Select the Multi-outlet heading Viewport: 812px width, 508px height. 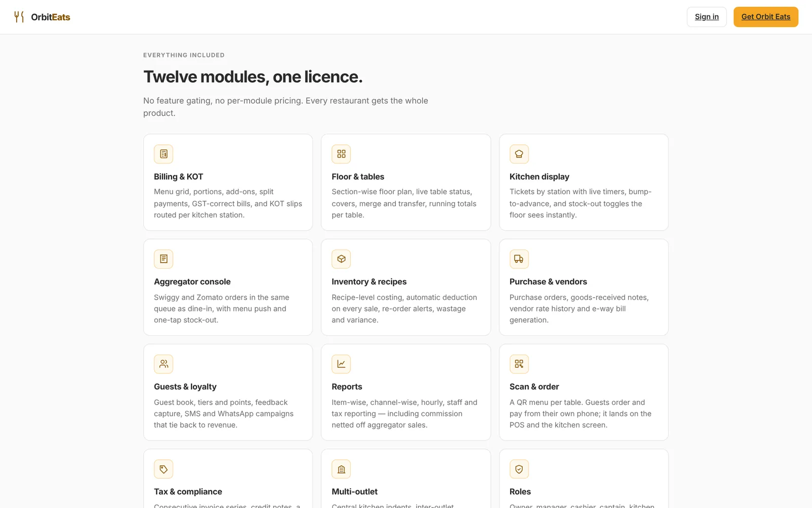[354, 492]
